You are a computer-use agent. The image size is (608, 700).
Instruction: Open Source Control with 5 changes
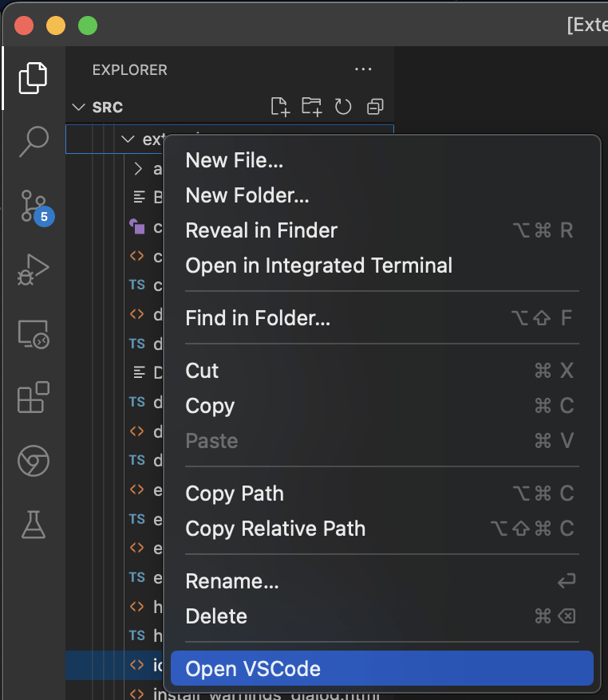tap(36, 207)
